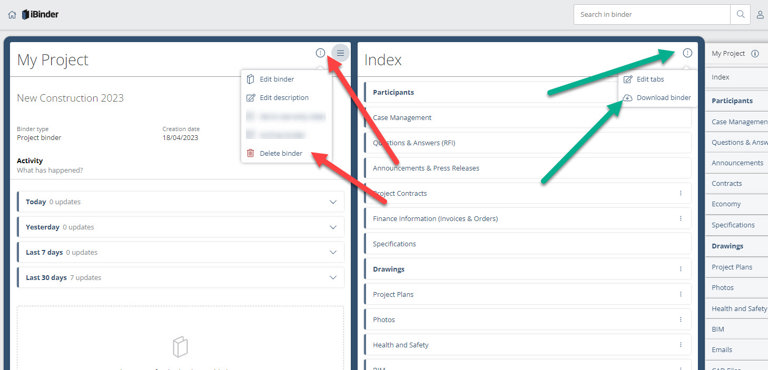
Task: Expand the Last 30 days section
Action: [181, 277]
